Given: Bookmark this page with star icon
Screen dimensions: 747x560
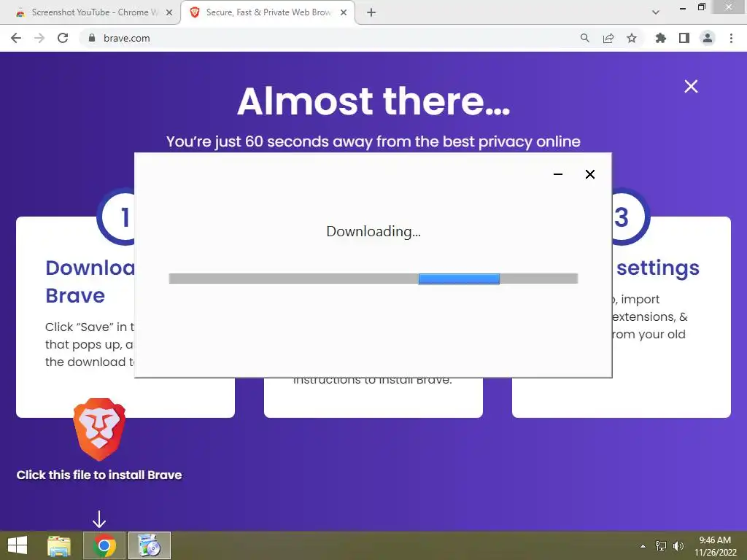Looking at the screenshot, I should click(632, 38).
